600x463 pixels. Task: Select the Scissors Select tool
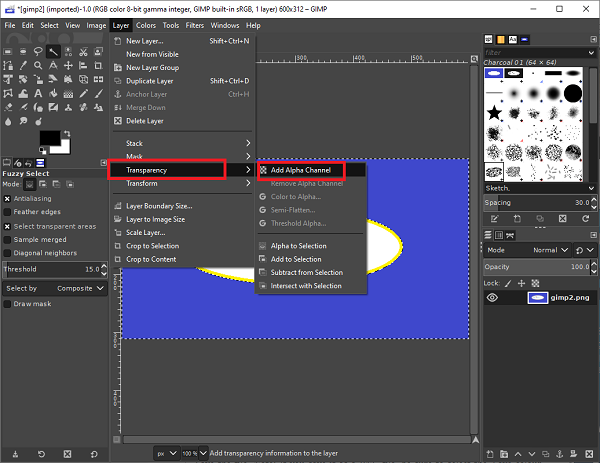[x=83, y=51]
